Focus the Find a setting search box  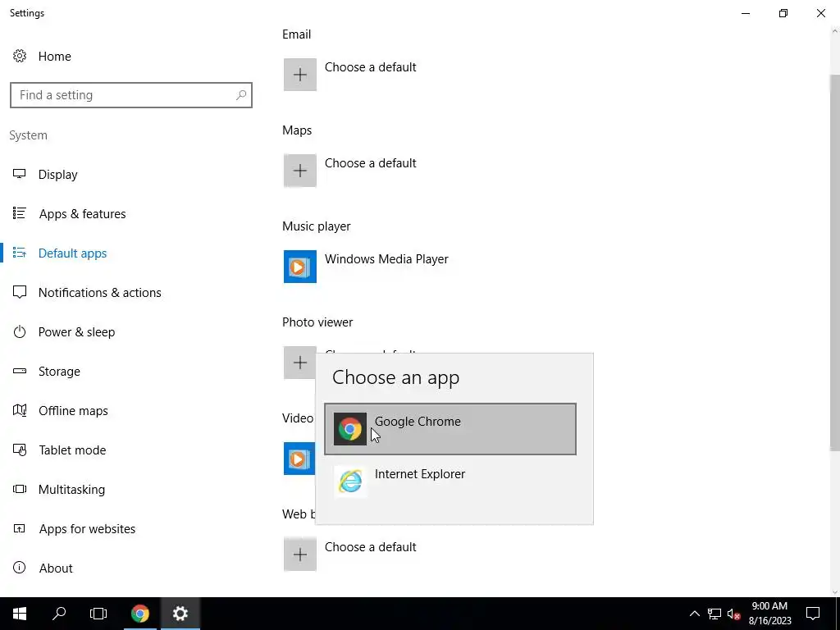tap(131, 95)
